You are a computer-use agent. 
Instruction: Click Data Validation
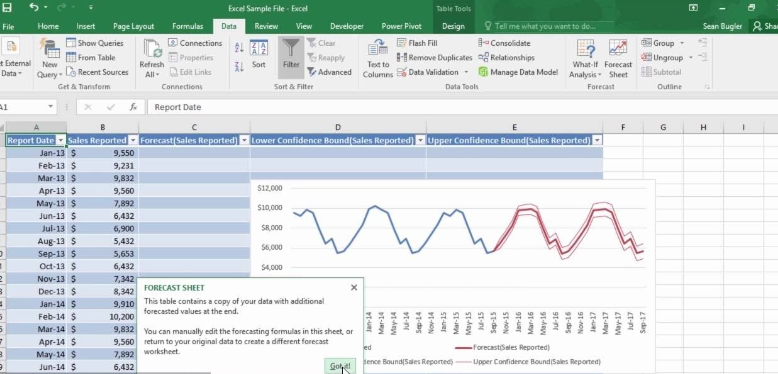428,72
